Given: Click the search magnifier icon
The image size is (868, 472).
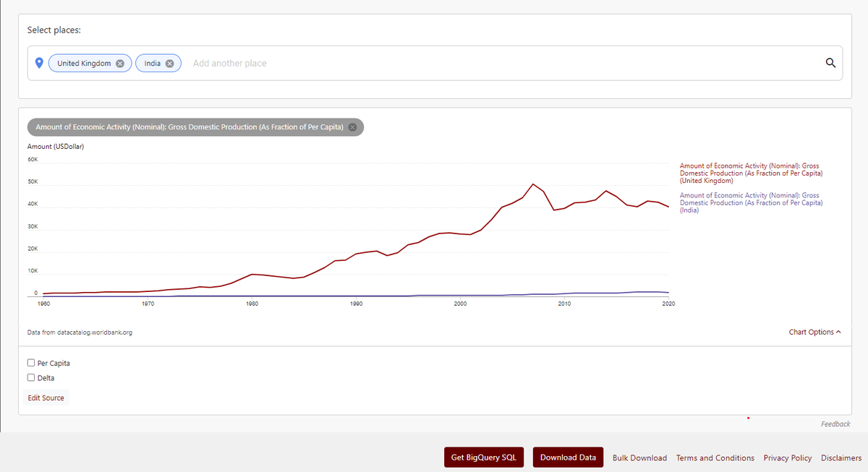Looking at the screenshot, I should point(830,63).
